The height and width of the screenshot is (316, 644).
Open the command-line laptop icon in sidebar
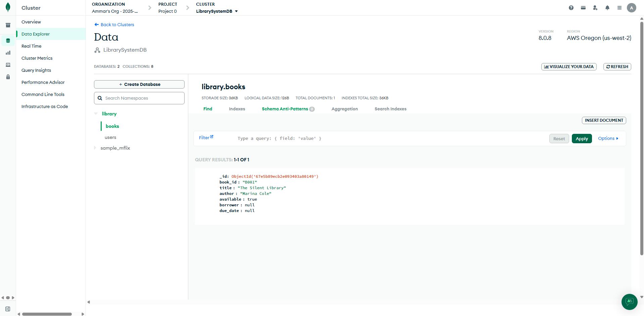click(8, 65)
